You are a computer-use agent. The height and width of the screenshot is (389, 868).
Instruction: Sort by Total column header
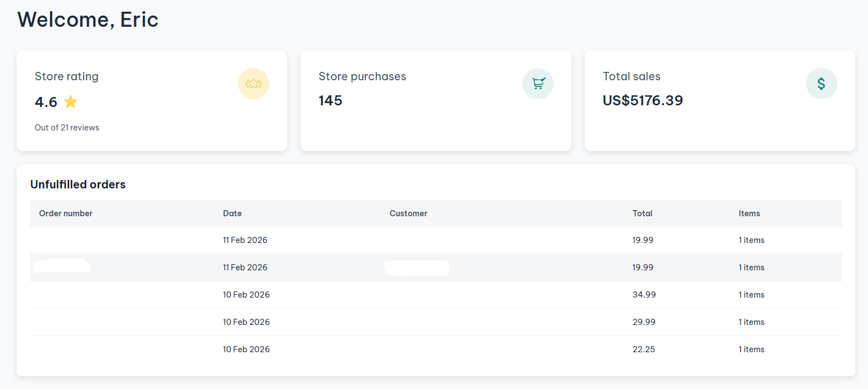(642, 213)
